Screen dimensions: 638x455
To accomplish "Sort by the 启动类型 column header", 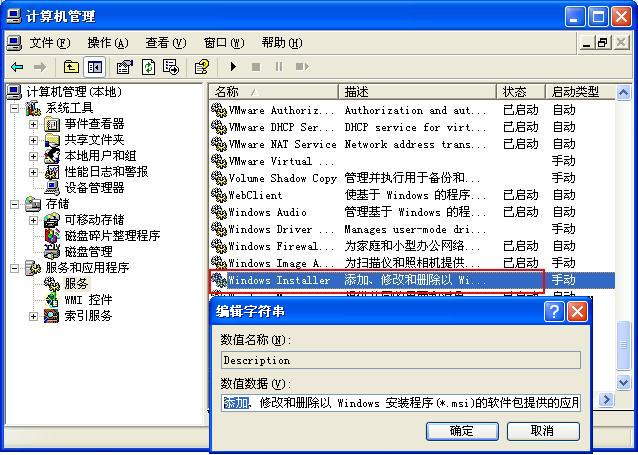I will pos(580,92).
